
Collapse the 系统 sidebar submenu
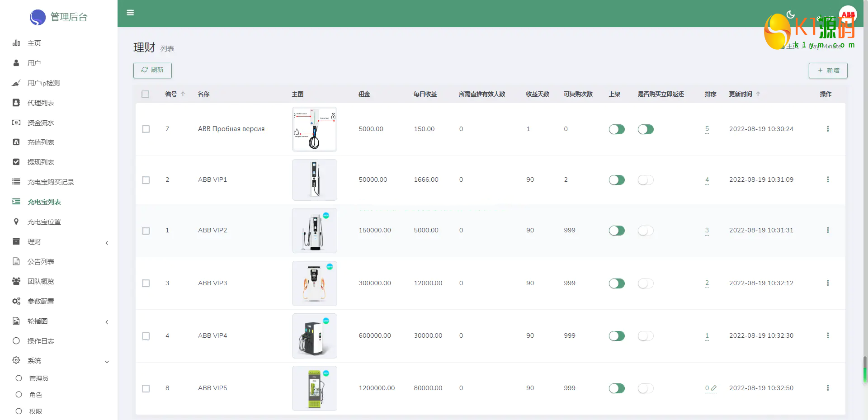[x=107, y=361]
